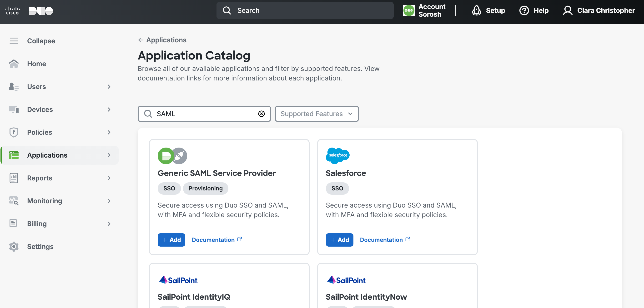644x308 pixels.
Task: Click the Salesforce cloud logo
Action: tap(337, 156)
